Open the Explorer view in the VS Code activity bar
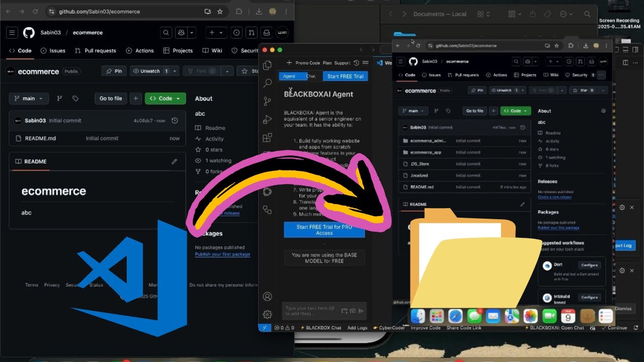The width and height of the screenshot is (644, 362). [x=268, y=65]
